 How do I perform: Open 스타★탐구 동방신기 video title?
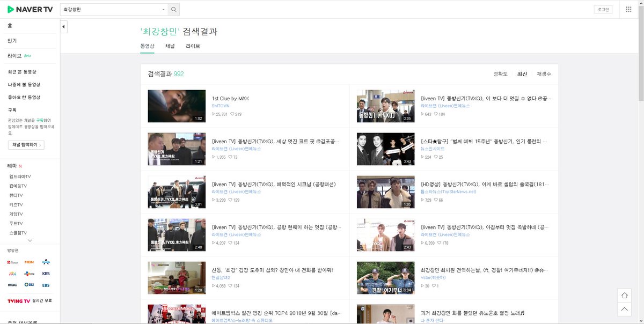[485, 142]
